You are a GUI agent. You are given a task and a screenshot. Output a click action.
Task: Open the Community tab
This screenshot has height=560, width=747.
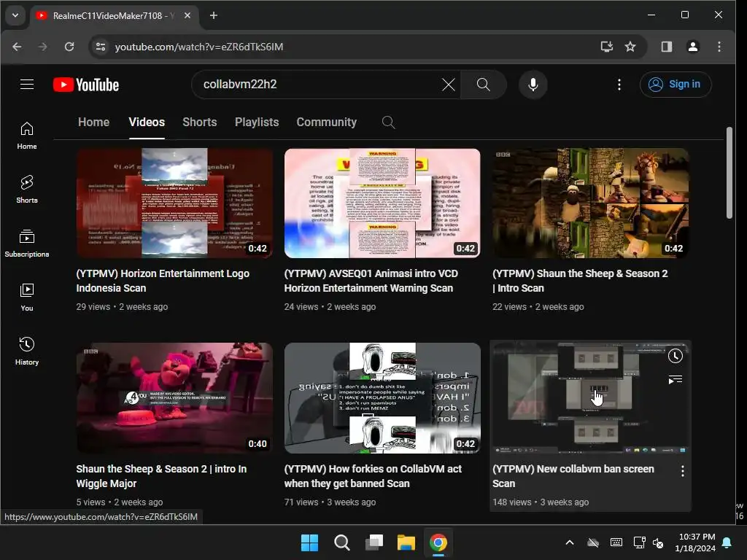(x=327, y=122)
